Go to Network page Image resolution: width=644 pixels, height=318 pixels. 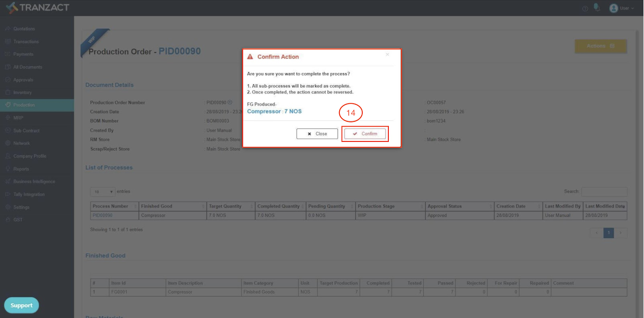[22, 143]
